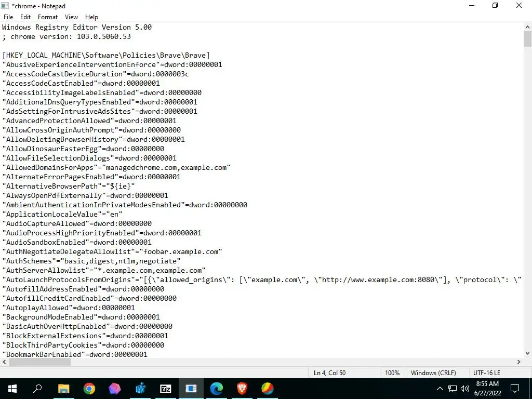This screenshot has width=532, height=399.
Task: Click the Ln 4, Col 50 status entry
Action: click(x=329, y=373)
